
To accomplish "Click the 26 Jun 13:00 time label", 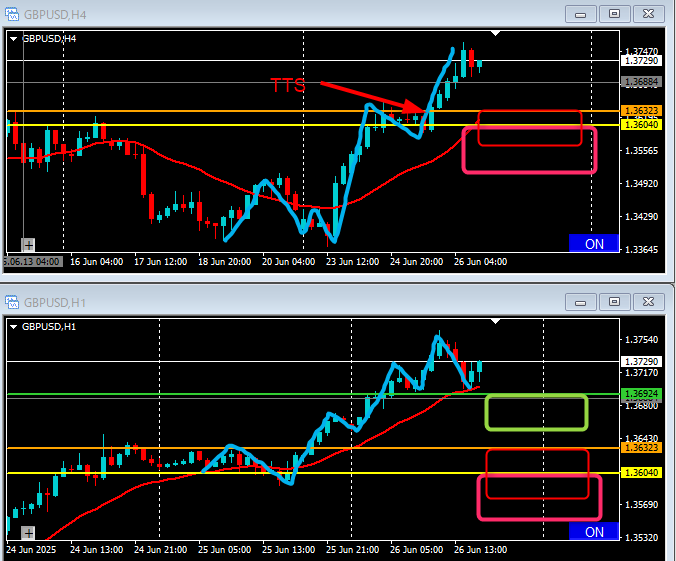I will click(x=481, y=550).
